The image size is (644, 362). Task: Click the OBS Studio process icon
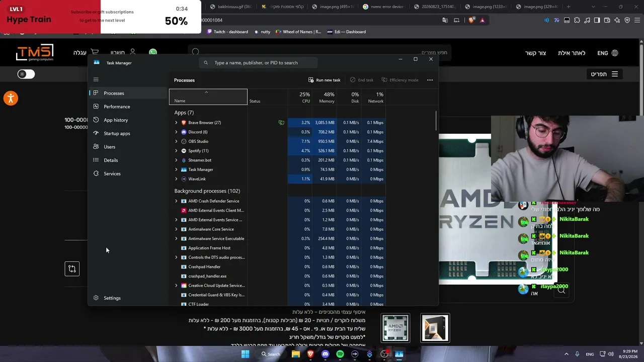[x=184, y=141]
